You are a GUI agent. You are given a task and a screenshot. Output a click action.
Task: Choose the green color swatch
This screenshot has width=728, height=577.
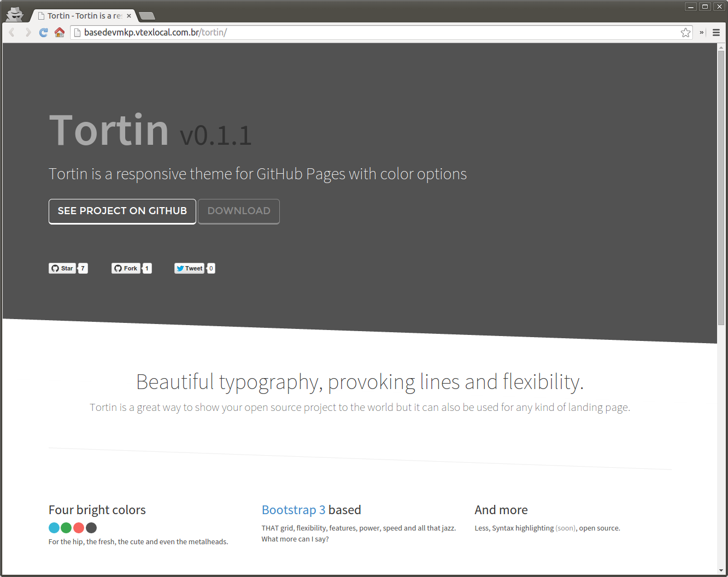point(66,528)
